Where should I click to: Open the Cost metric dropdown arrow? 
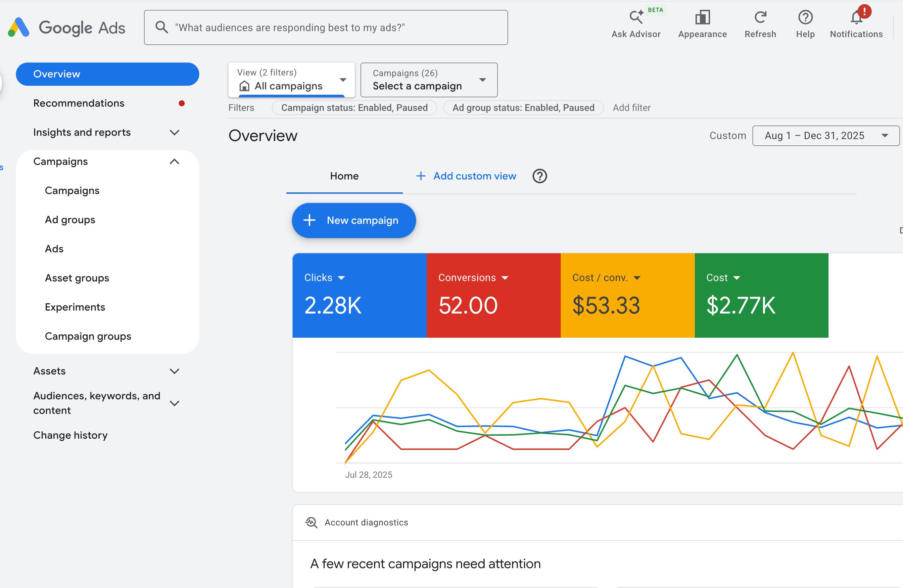[x=737, y=278]
